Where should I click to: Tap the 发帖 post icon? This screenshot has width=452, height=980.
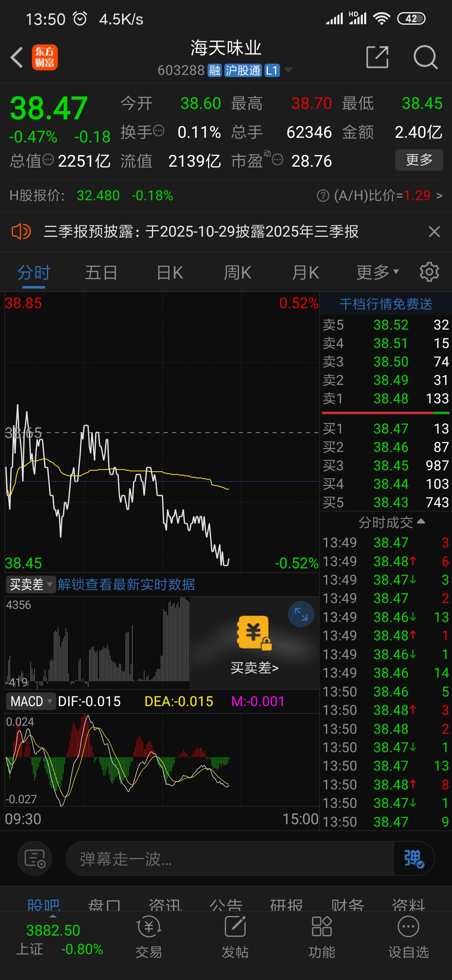[235, 938]
